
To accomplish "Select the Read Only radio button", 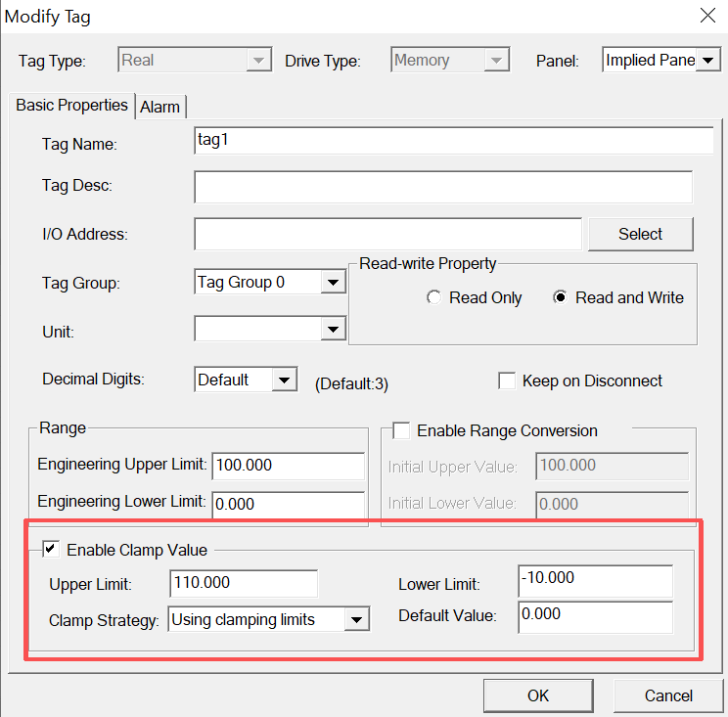I will pos(434,298).
